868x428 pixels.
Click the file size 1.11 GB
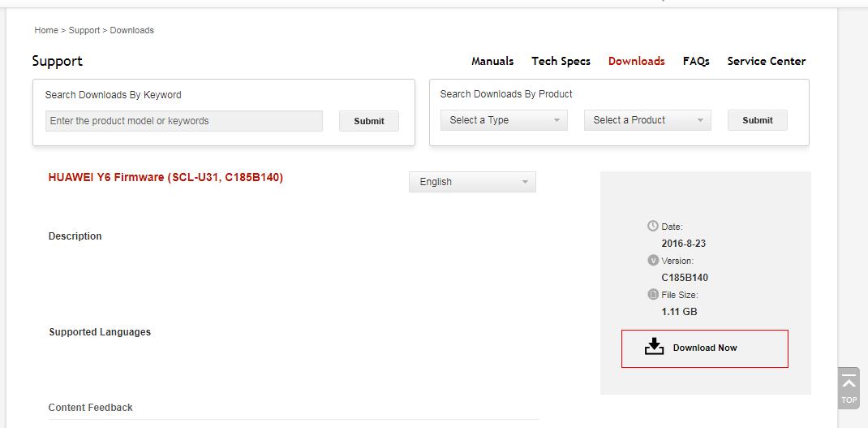click(x=679, y=312)
